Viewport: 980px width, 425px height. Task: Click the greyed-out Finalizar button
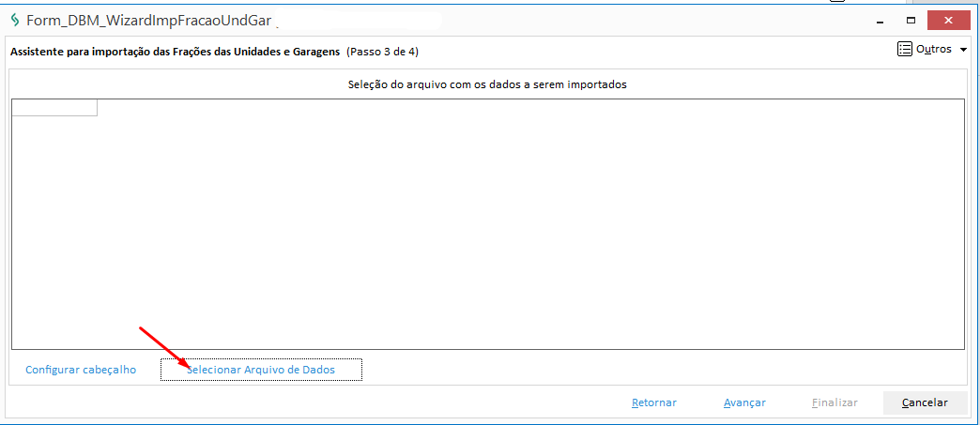coord(835,402)
